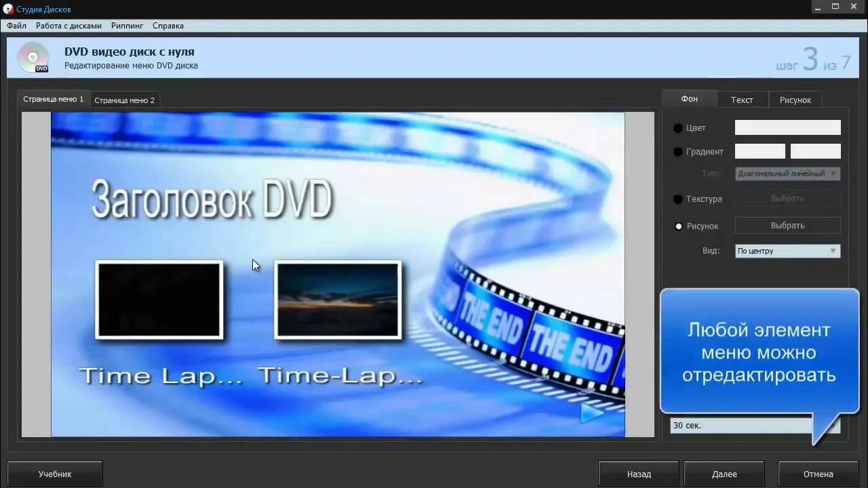Click Выбрать next to the Рисунок radio button
This screenshot has height=488, width=868.
point(788,226)
